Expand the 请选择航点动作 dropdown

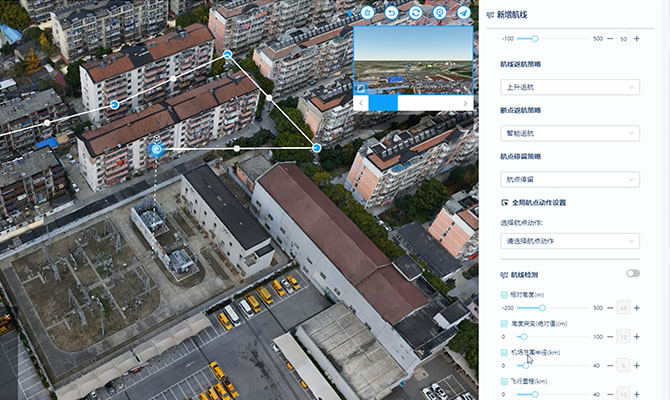click(570, 240)
